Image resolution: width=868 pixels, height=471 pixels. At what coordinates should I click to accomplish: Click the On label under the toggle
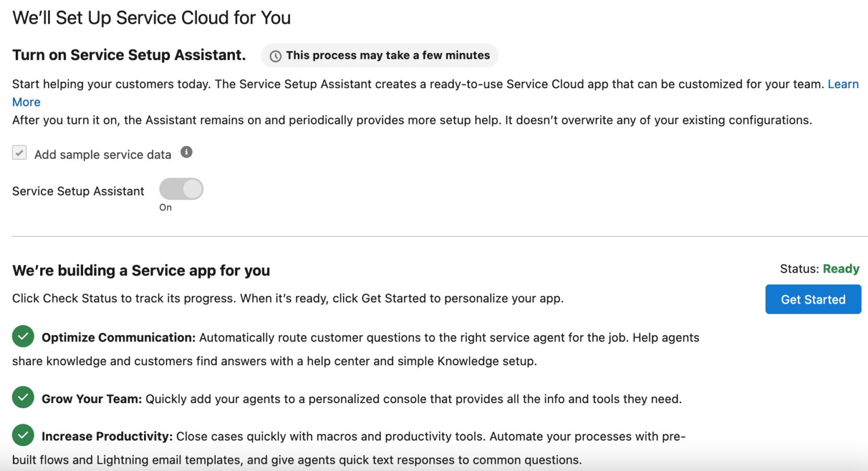165,207
